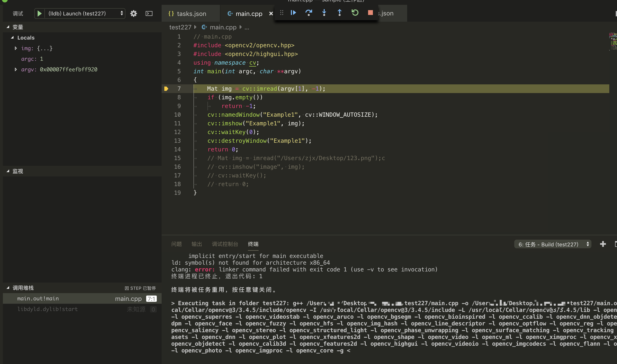
Task: Click the Step Out debug arrow
Action: [339, 13]
